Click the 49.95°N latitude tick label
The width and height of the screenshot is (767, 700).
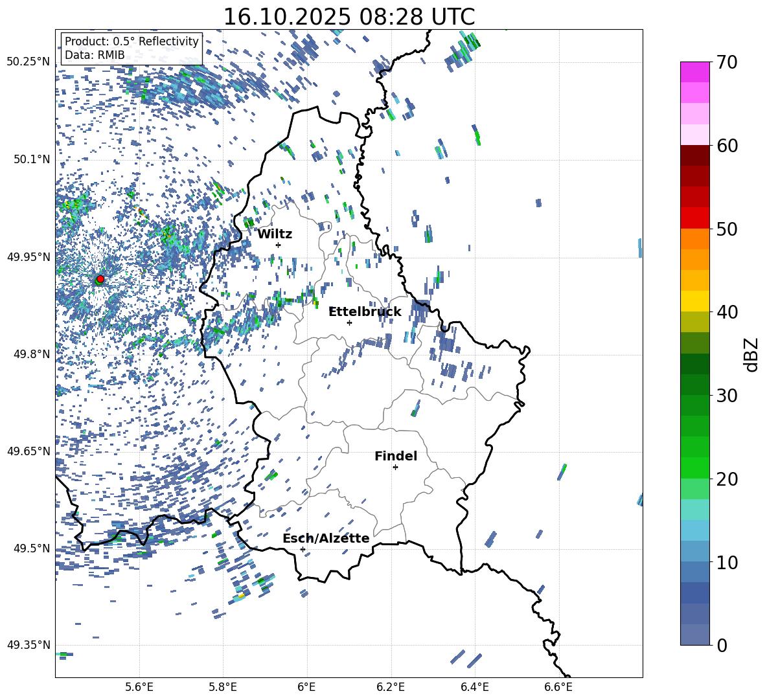[x=29, y=256]
